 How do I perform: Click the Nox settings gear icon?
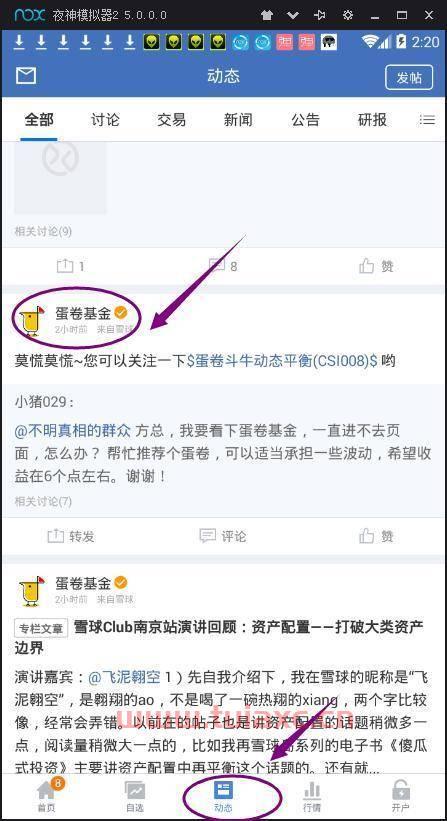[x=348, y=15]
